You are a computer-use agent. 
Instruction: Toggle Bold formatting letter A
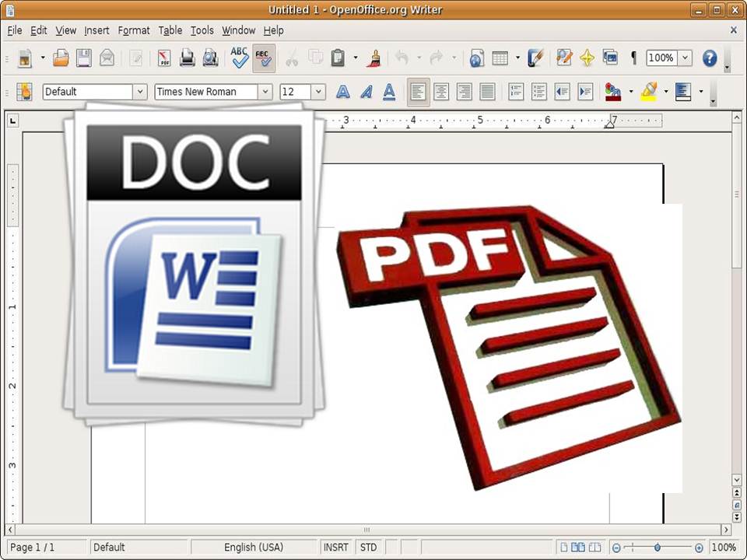click(342, 92)
